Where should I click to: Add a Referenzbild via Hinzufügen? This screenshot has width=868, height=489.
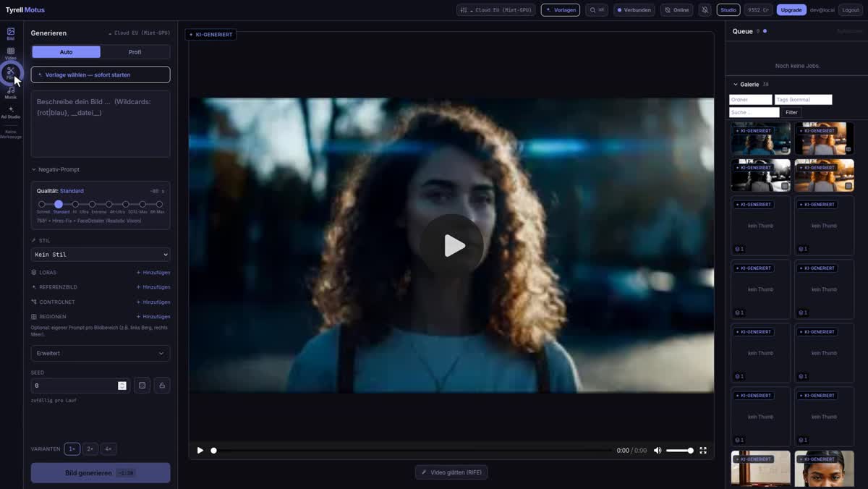pyautogui.click(x=153, y=287)
